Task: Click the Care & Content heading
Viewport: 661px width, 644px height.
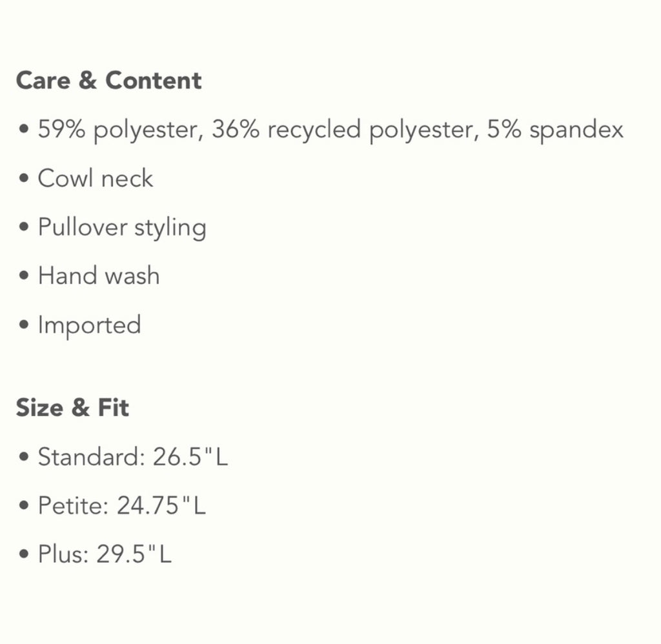Action: pyautogui.click(x=108, y=80)
